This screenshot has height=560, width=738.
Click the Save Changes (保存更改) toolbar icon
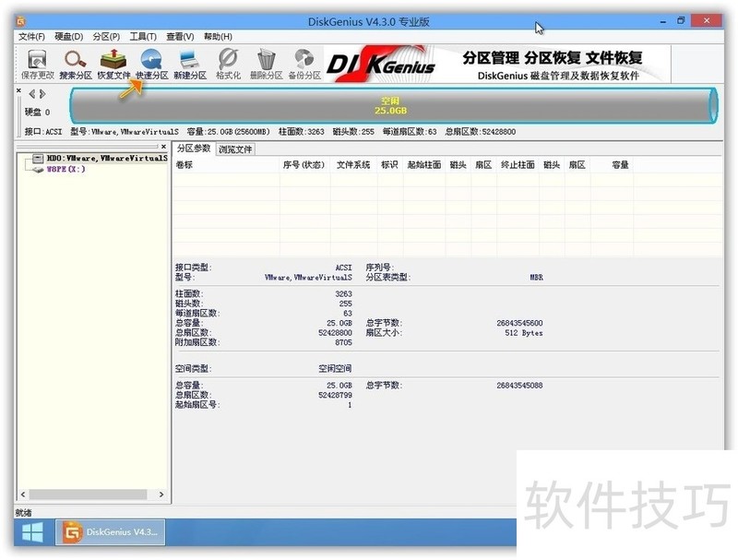click(37, 64)
